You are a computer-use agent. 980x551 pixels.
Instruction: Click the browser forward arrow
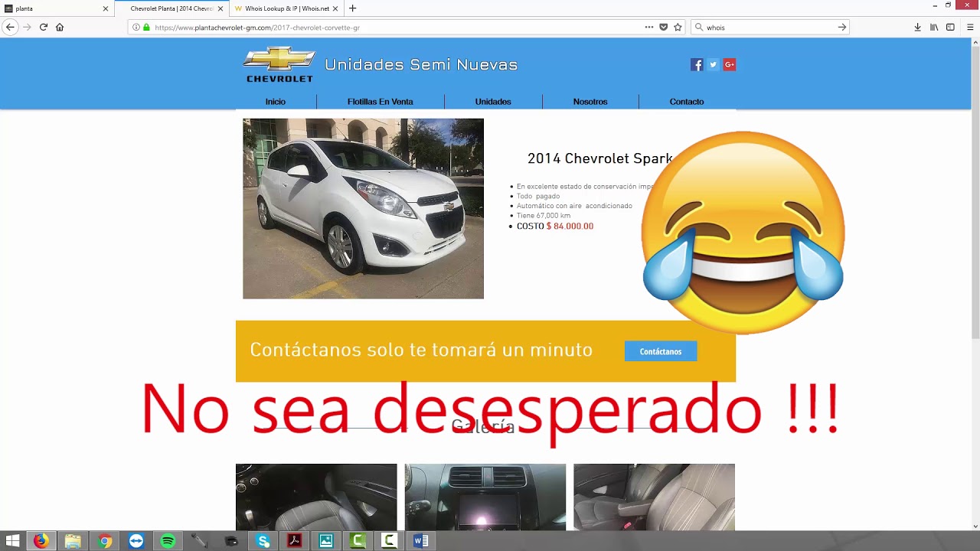27,27
